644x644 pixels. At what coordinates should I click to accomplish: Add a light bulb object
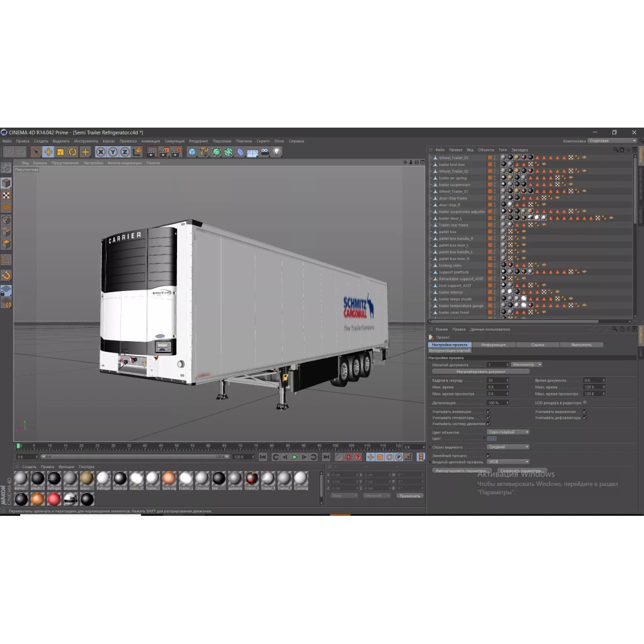coord(277,152)
